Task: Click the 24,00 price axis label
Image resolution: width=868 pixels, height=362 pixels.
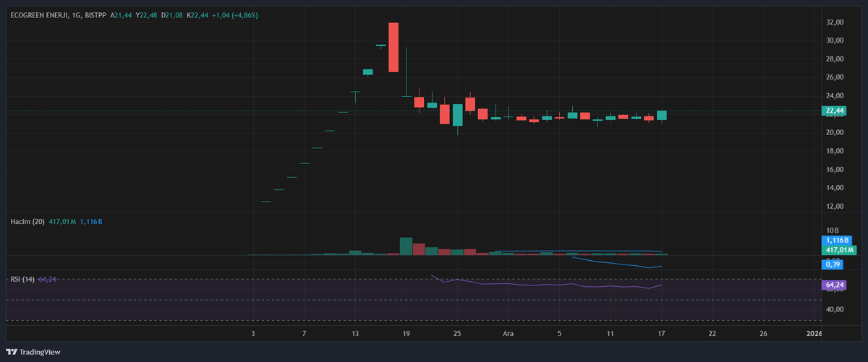Action: coord(835,96)
